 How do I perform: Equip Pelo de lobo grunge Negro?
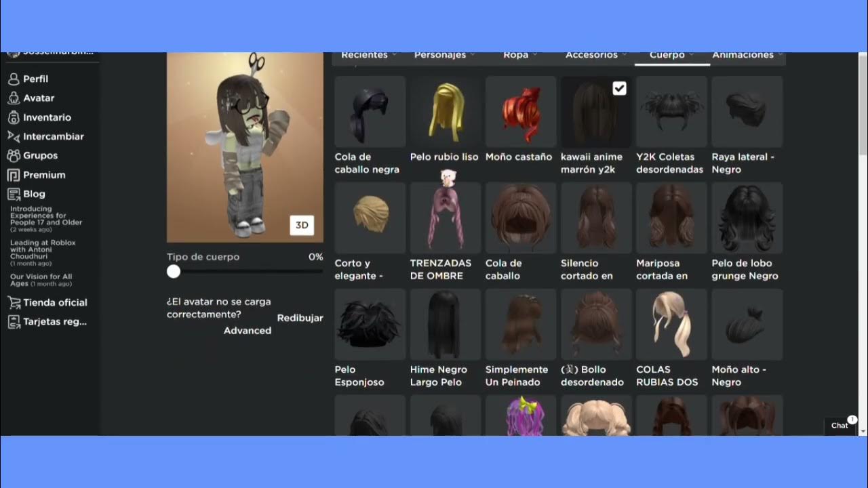click(747, 218)
